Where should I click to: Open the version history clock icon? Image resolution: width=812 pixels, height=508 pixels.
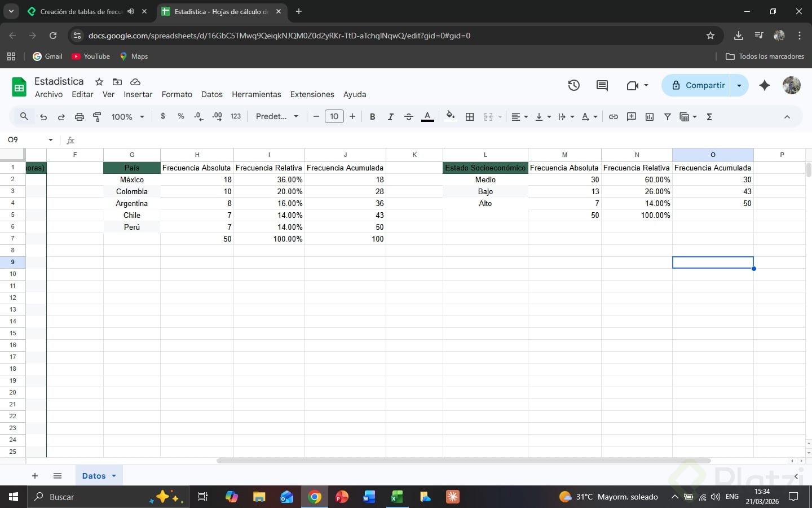[573, 85]
